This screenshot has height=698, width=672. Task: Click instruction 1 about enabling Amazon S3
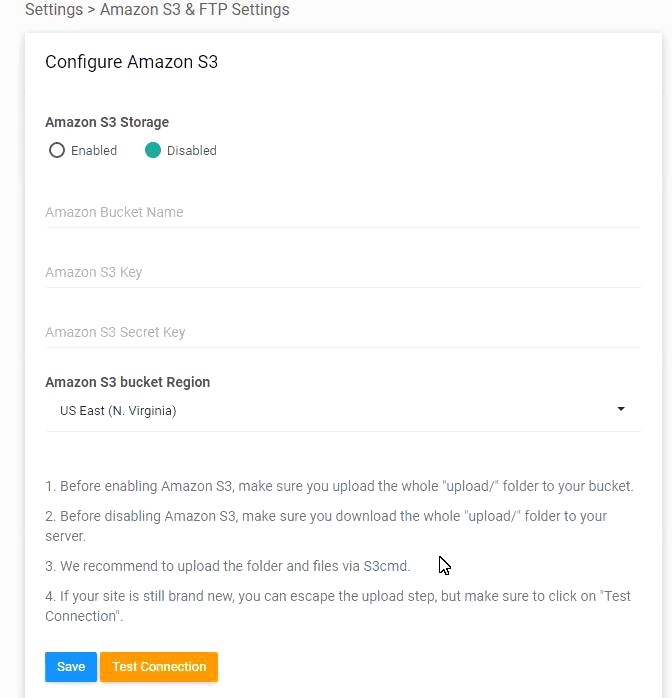tap(339, 486)
